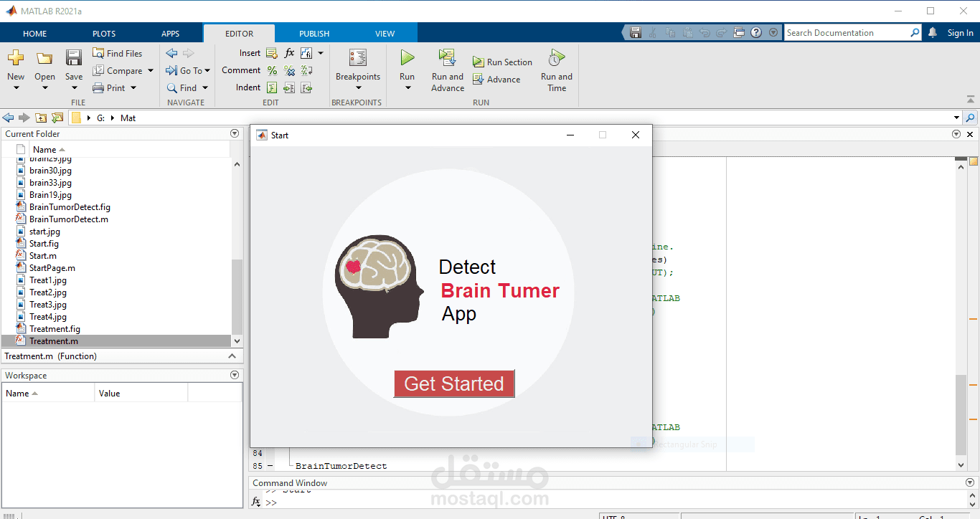
Task: Select BrainTumorDetect.m in Current Folder
Action: (x=68, y=219)
